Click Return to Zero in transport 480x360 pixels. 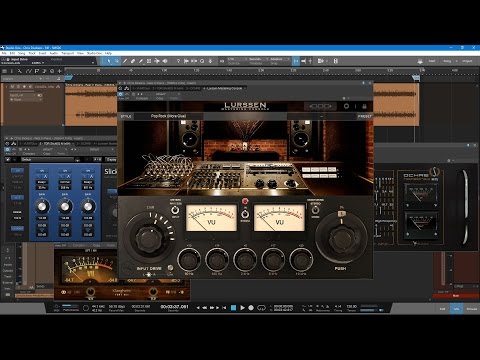[x=224, y=307]
